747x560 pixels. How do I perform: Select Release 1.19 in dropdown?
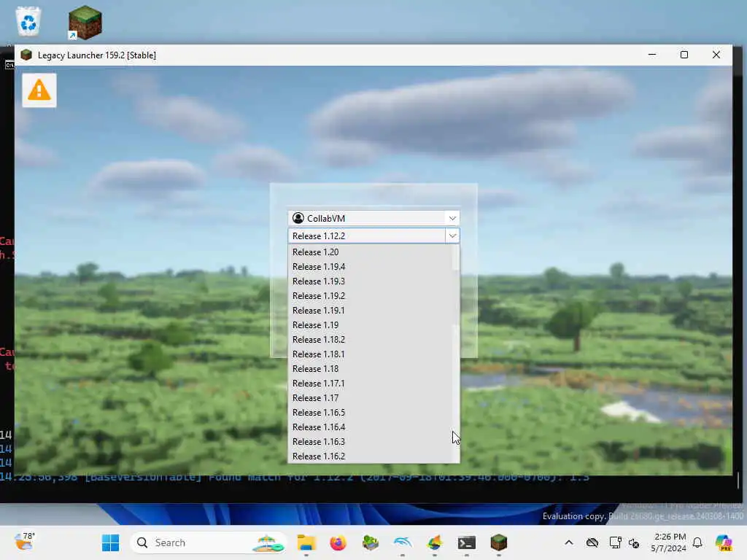370,325
